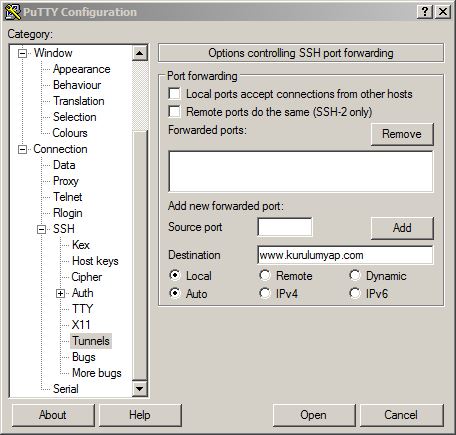Click the question mark help button
This screenshot has height=435, width=456.
(x=425, y=12)
